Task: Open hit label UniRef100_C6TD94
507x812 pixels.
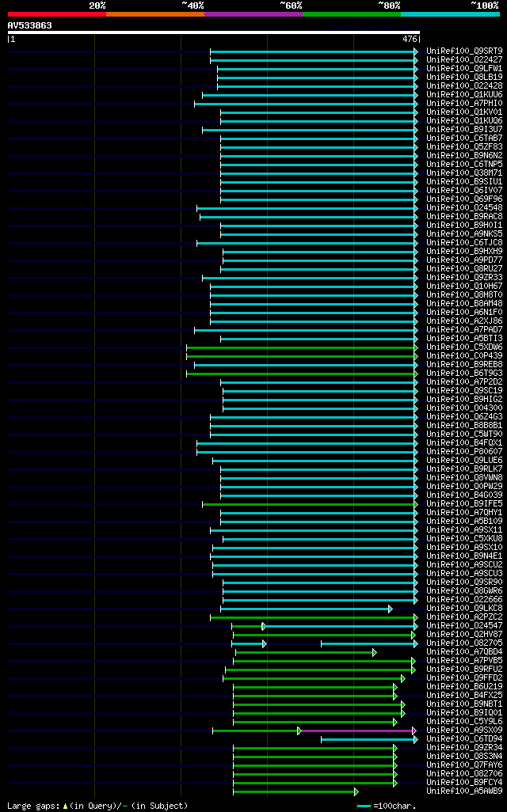Action: [464, 738]
